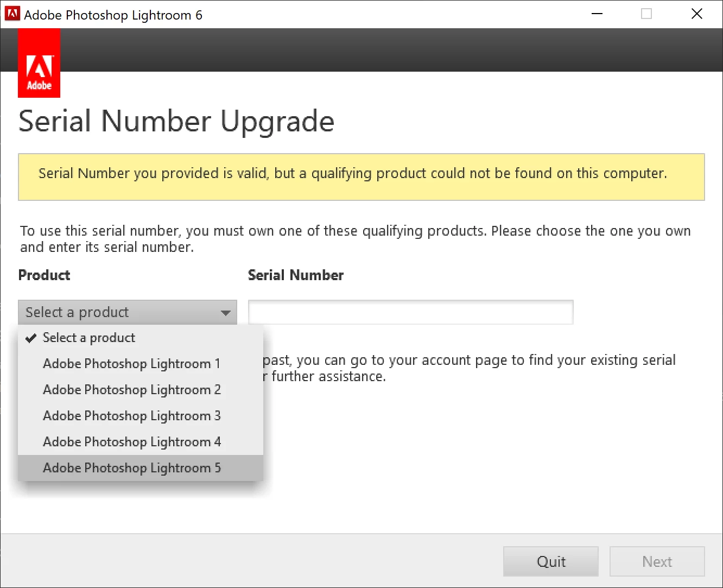
Task: Click the yellow Serial Number valid warning text
Action: 353,173
